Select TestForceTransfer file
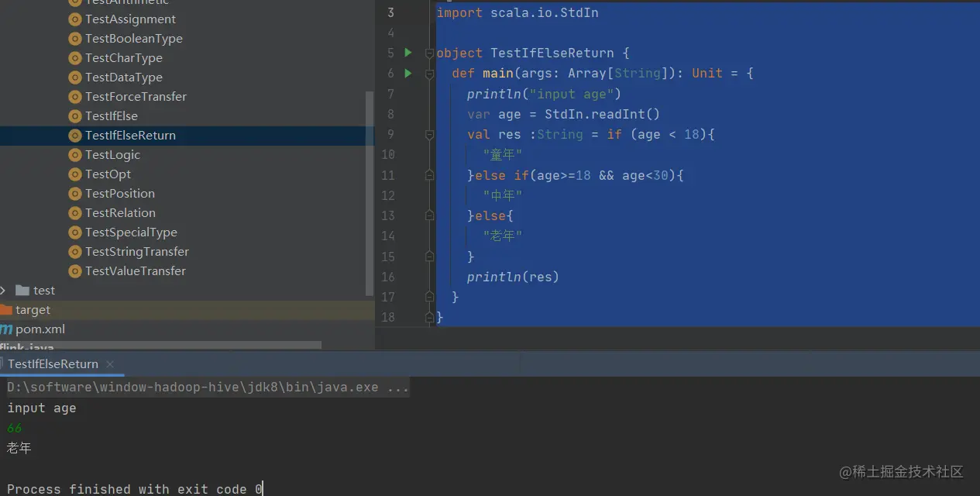The height and width of the screenshot is (496, 980). pos(136,97)
